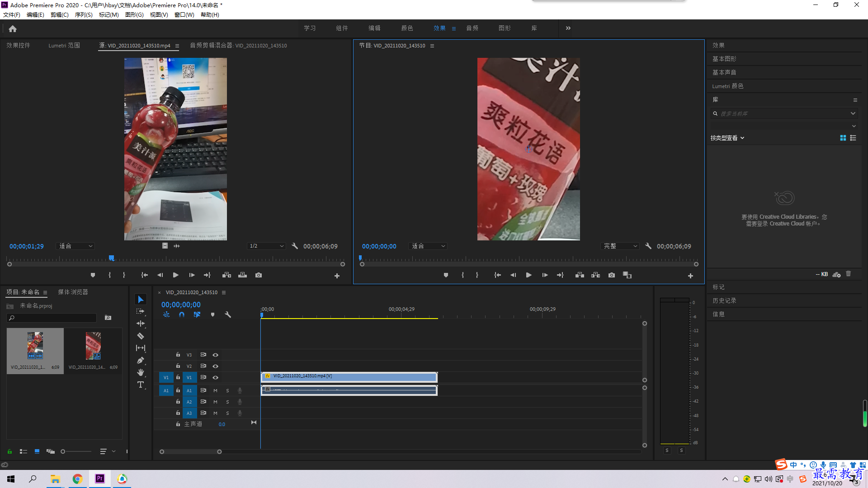Select the Selection tool arrow

coord(141,300)
